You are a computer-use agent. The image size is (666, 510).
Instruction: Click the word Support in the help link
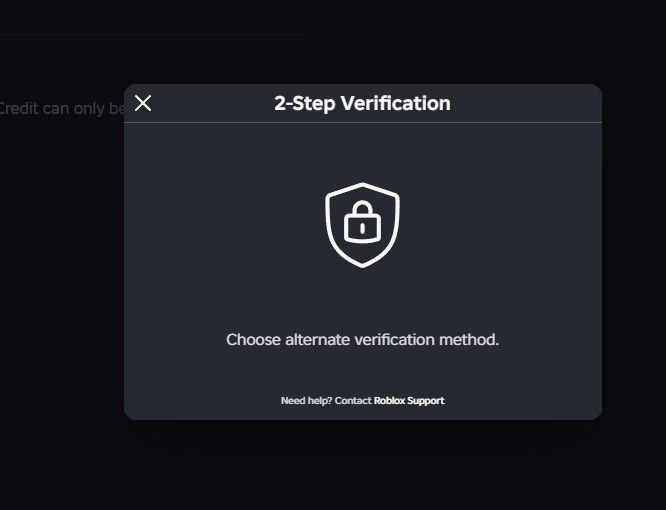point(426,400)
